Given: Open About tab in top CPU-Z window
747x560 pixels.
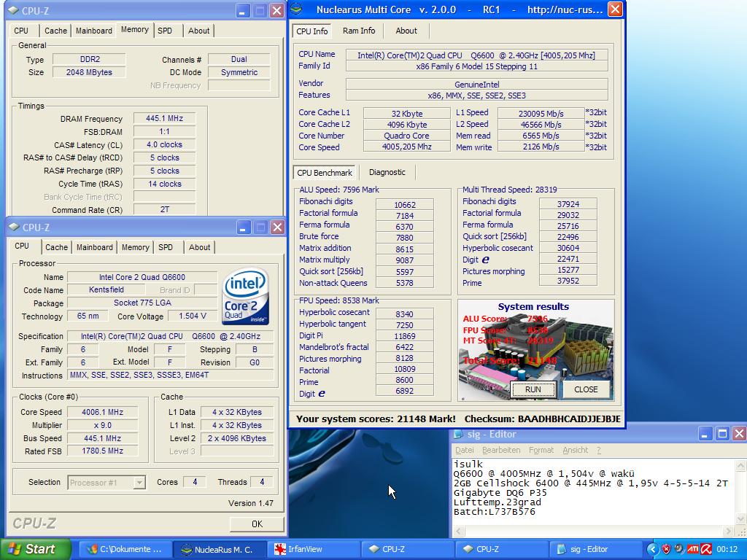Looking at the screenshot, I should coord(198,31).
